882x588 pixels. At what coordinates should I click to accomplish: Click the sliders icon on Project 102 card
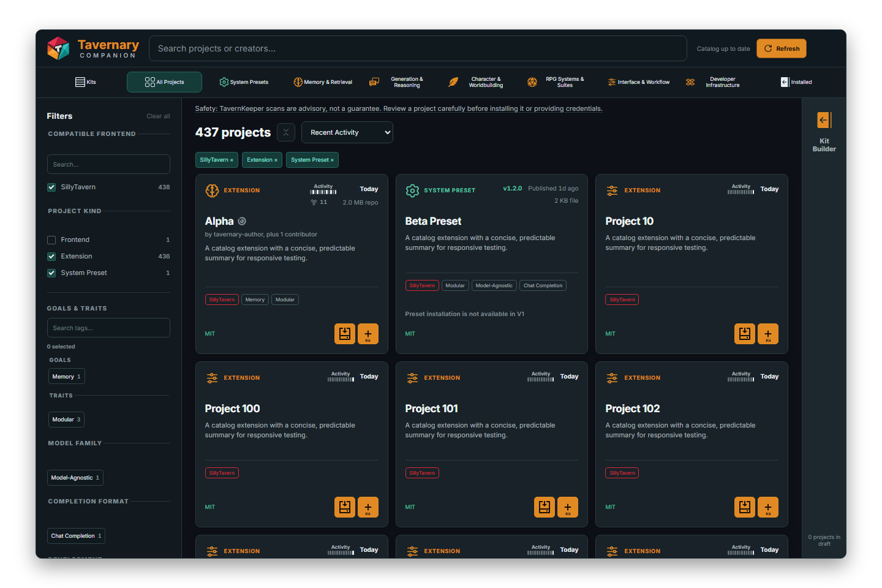[612, 378]
